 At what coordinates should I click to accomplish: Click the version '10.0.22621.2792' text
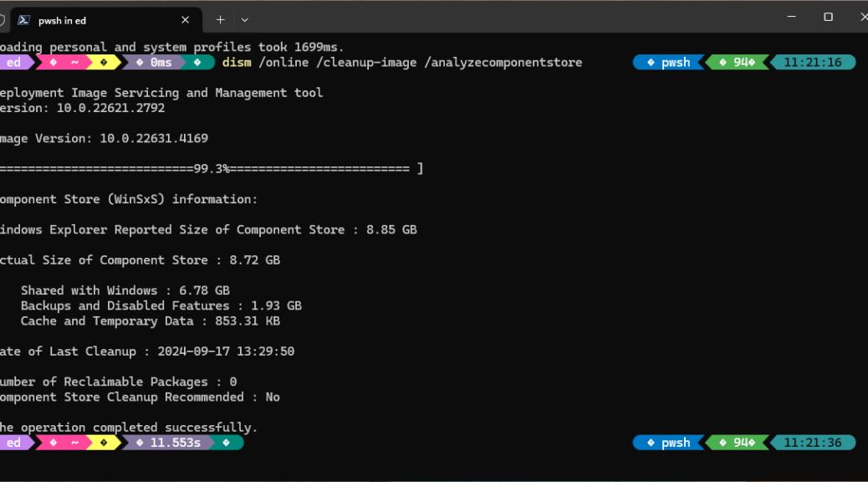110,108
